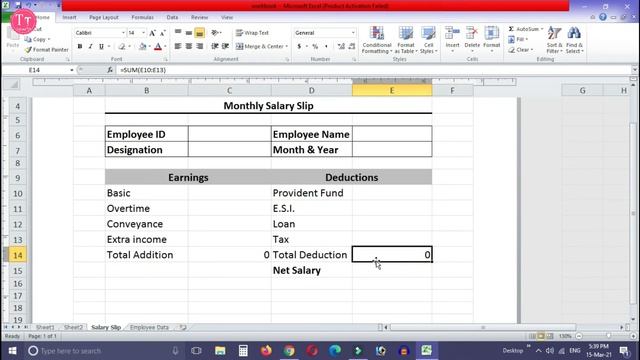This screenshot has height=360, width=640.
Task: Click the Insert cells icon
Action: [452, 33]
